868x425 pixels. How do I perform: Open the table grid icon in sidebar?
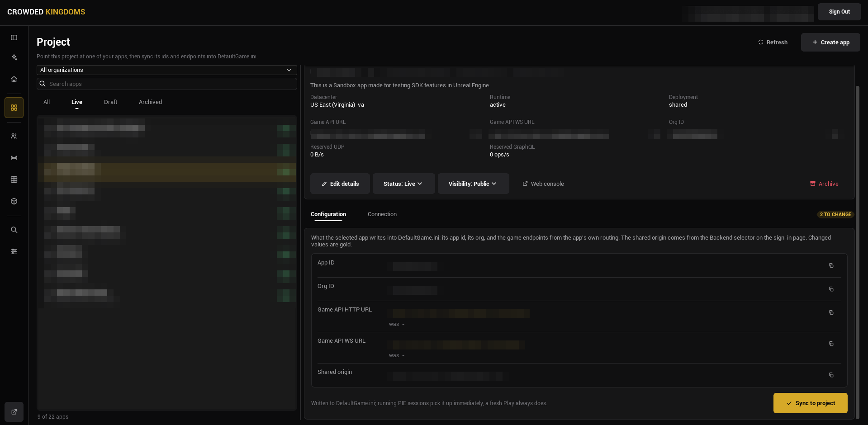pos(14,179)
